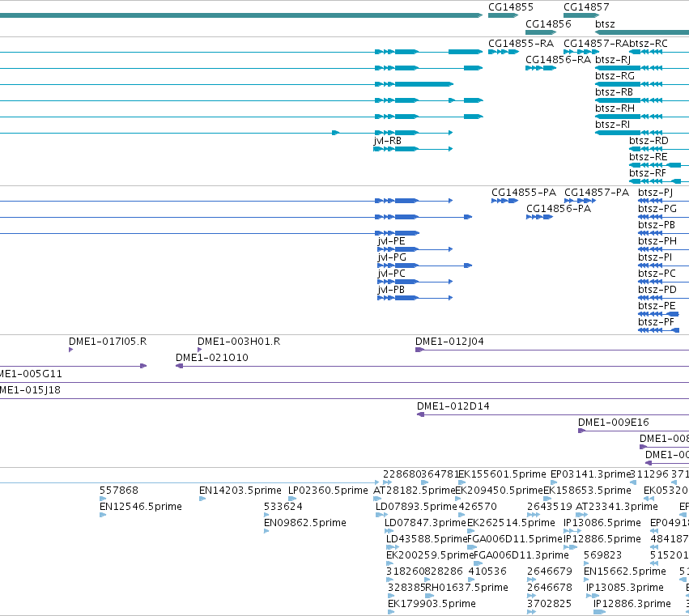The width and height of the screenshot is (689, 616).
Task: Select the jvl-PE protein label
Action: [391, 241]
